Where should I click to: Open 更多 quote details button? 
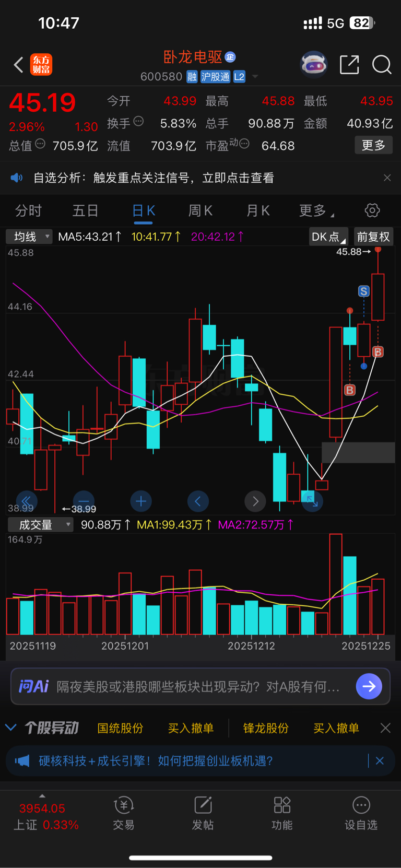(x=374, y=145)
